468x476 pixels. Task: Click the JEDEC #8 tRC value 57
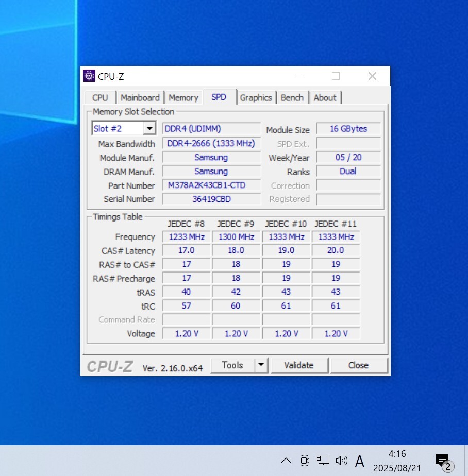187,306
